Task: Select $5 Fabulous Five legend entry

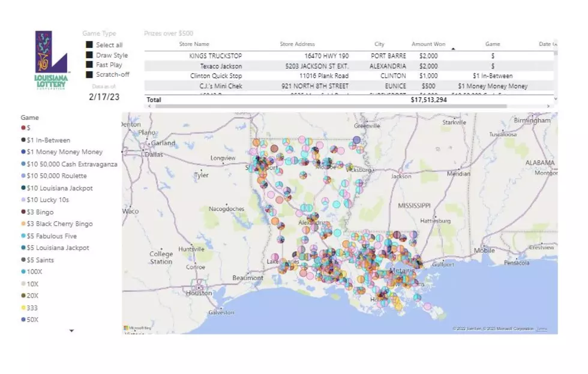Action: point(49,236)
